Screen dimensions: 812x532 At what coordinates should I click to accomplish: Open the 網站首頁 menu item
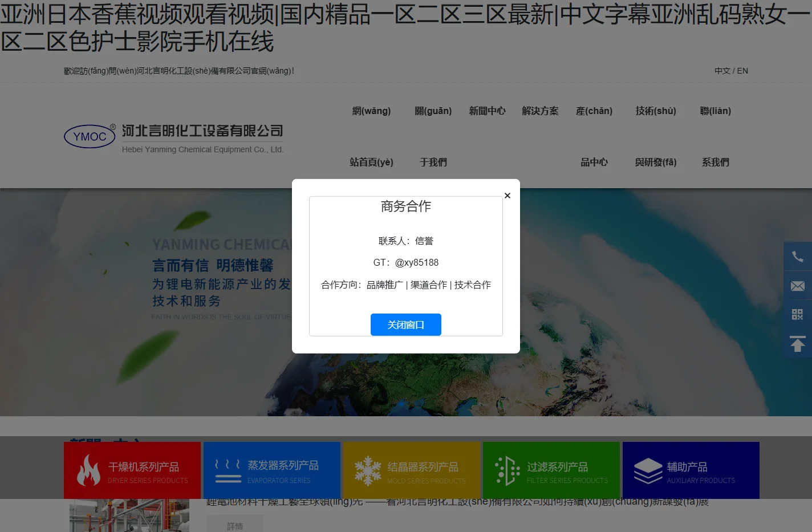click(371, 136)
